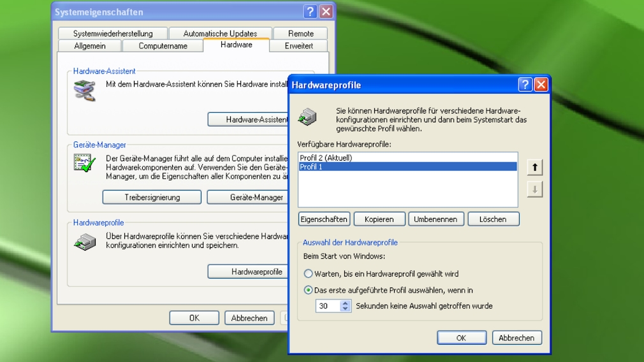Decrease seconds with the spinner down arrow
This screenshot has height=362, width=644.
click(x=346, y=309)
